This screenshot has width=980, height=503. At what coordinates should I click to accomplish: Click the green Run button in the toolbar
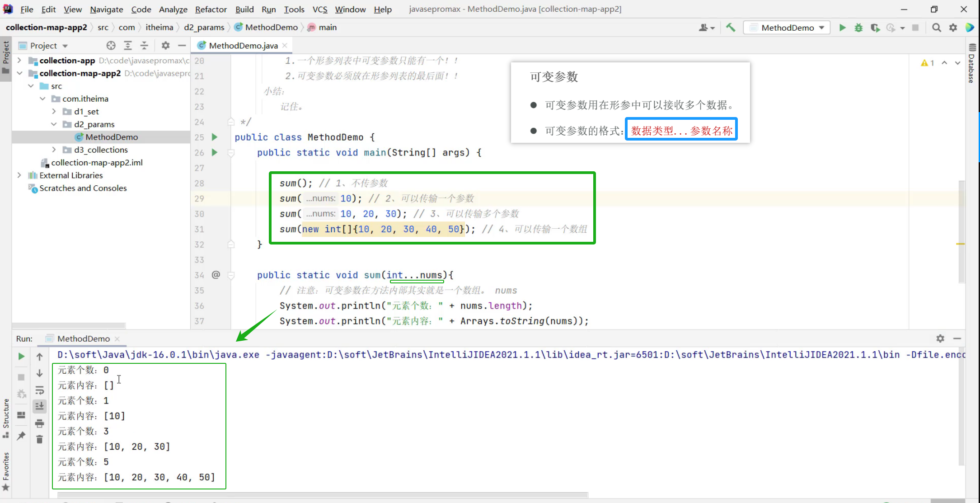pyautogui.click(x=842, y=28)
